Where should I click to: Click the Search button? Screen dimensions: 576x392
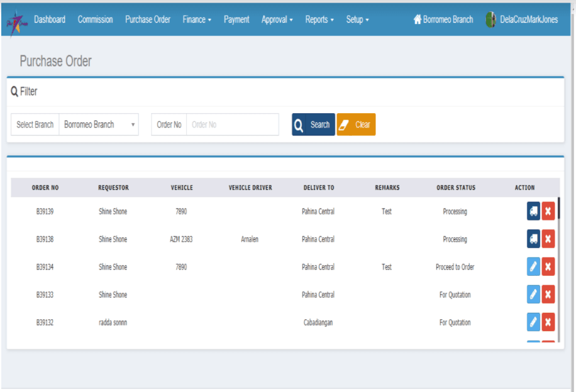click(x=313, y=124)
